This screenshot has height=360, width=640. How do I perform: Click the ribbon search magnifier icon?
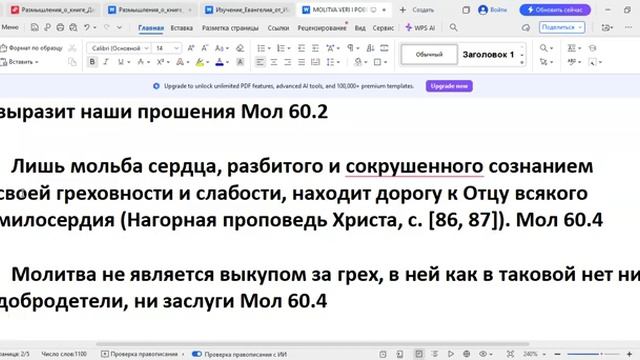[453, 27]
